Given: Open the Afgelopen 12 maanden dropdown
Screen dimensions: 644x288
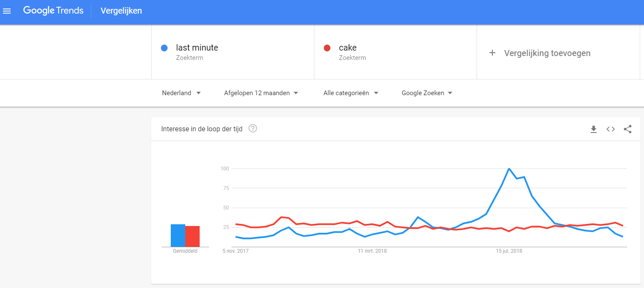Looking at the screenshot, I should pos(261,93).
